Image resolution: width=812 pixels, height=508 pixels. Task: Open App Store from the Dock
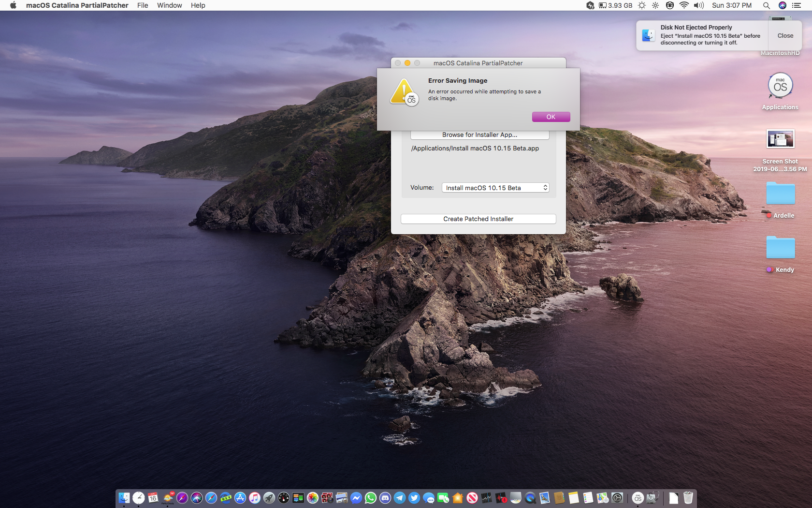click(240, 498)
